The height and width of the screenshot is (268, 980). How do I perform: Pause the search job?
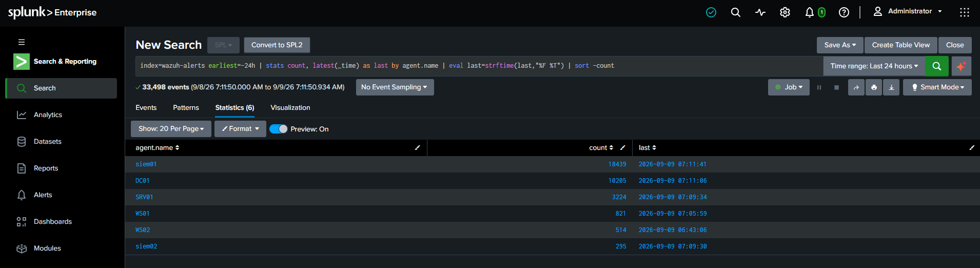(x=819, y=87)
